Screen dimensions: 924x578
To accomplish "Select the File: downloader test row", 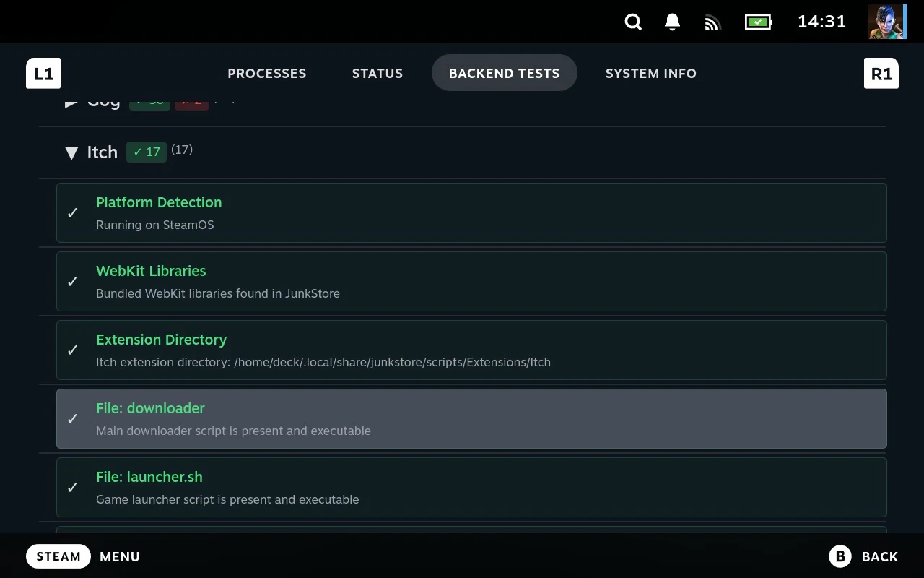I will [471, 418].
